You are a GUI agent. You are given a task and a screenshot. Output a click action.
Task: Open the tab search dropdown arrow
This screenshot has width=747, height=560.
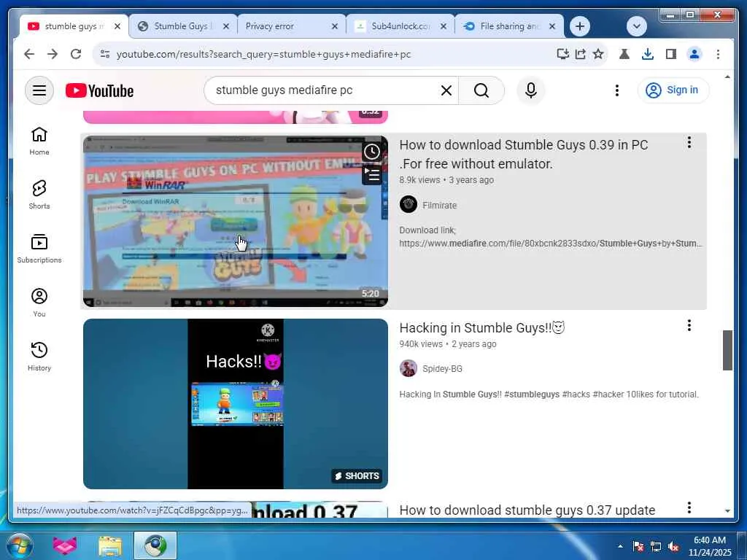[x=636, y=26]
